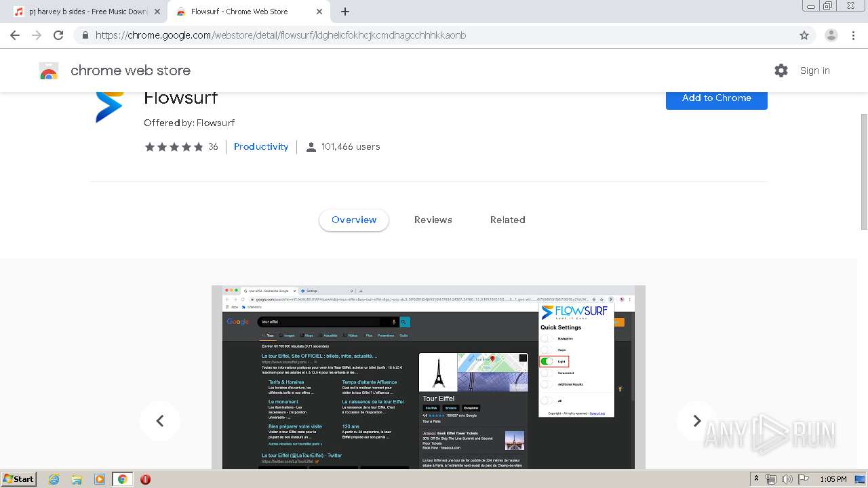Screen dimensions: 868x488
Task: Open the Related tab
Action: point(508,220)
